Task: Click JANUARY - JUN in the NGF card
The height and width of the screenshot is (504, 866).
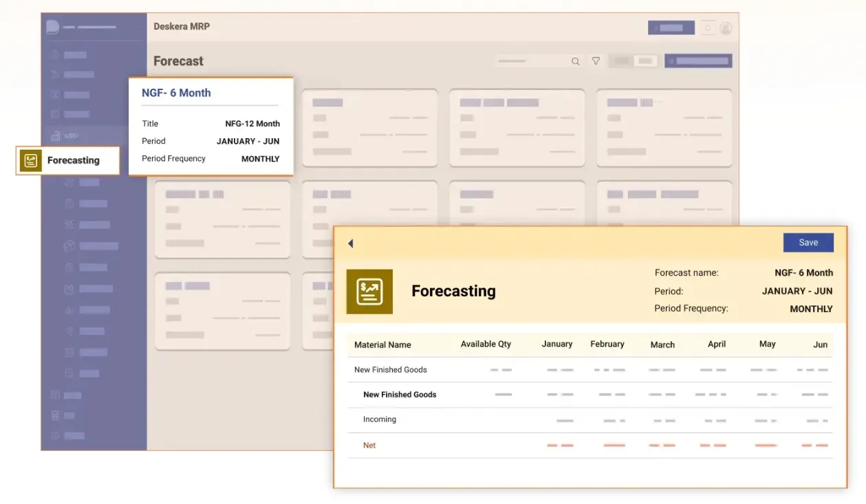Action: (248, 141)
